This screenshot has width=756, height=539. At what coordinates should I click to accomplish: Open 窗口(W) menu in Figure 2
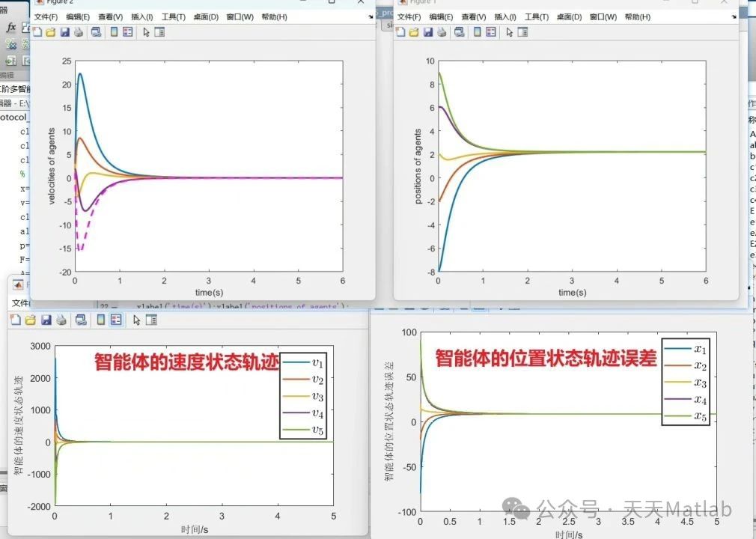point(240,17)
